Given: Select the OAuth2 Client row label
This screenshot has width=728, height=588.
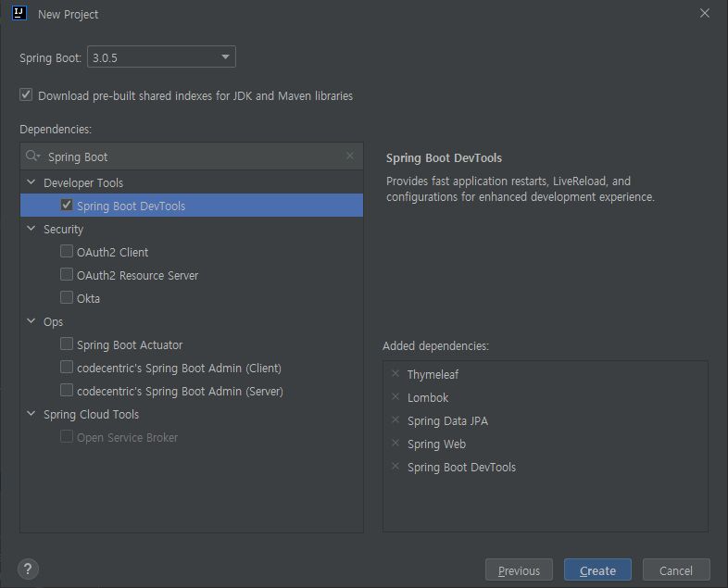Looking at the screenshot, I should [x=113, y=253].
